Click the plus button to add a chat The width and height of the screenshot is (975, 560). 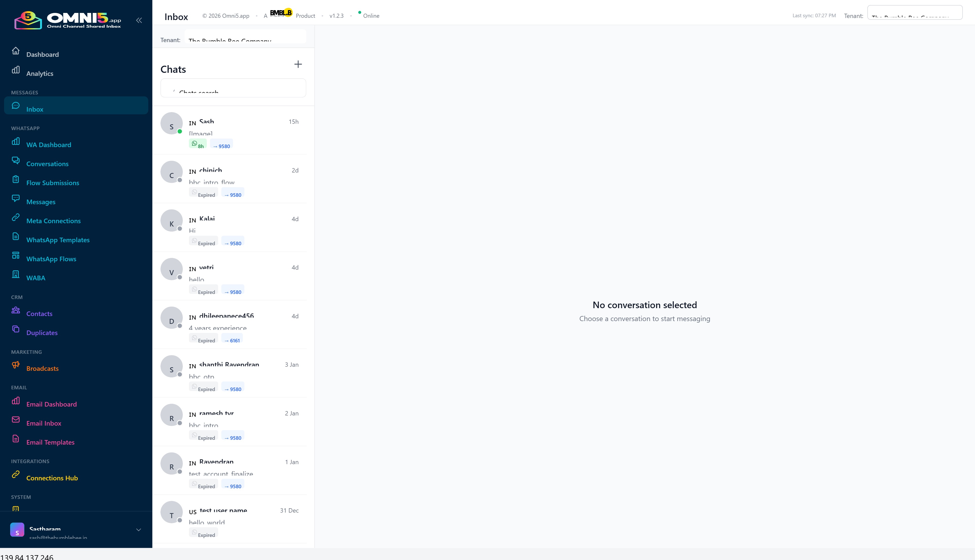click(298, 64)
